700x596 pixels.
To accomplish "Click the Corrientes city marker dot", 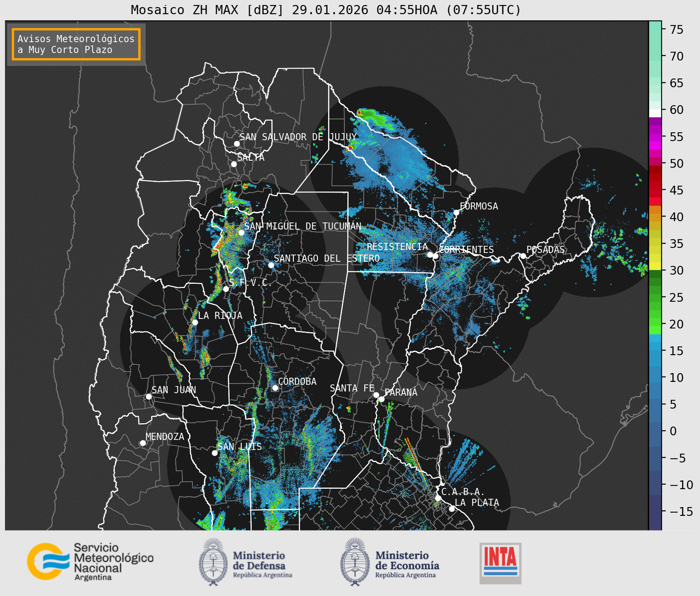I will click(435, 256).
